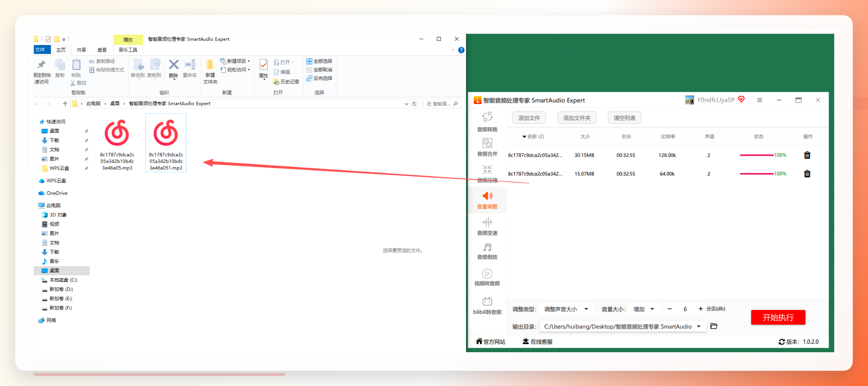Click the version refresh icon beside 版本
This screenshot has height=386, width=868.
point(782,342)
